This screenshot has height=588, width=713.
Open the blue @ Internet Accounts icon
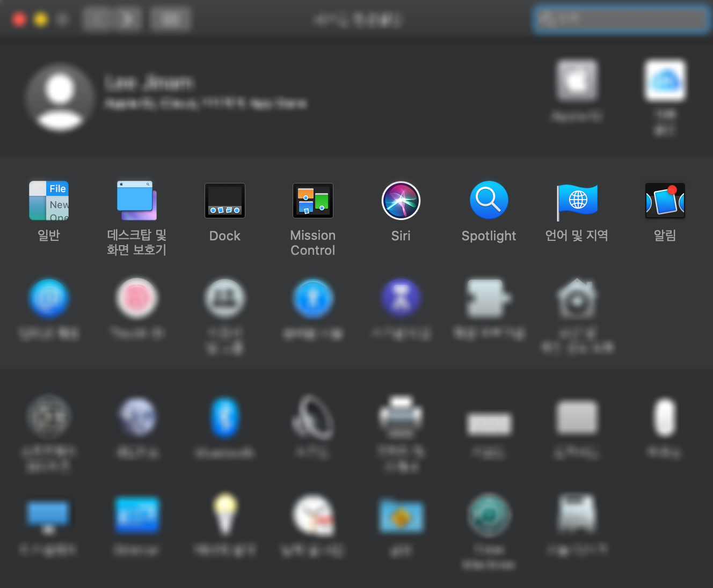click(49, 298)
